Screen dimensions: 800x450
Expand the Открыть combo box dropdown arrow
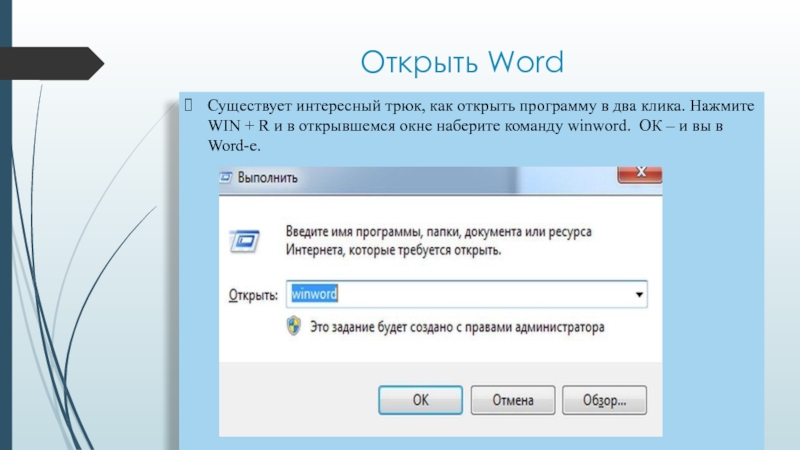click(639, 294)
